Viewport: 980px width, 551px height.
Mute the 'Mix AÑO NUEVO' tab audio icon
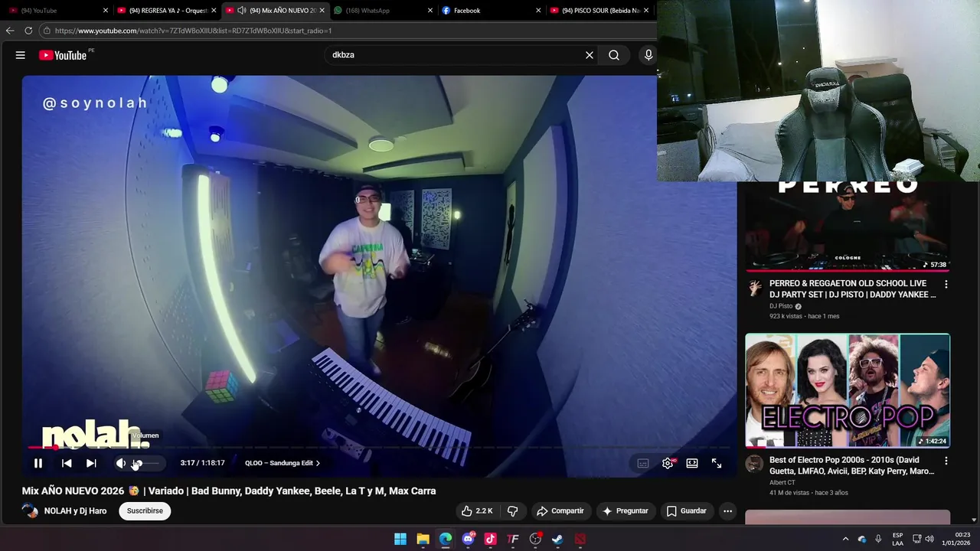242,11
